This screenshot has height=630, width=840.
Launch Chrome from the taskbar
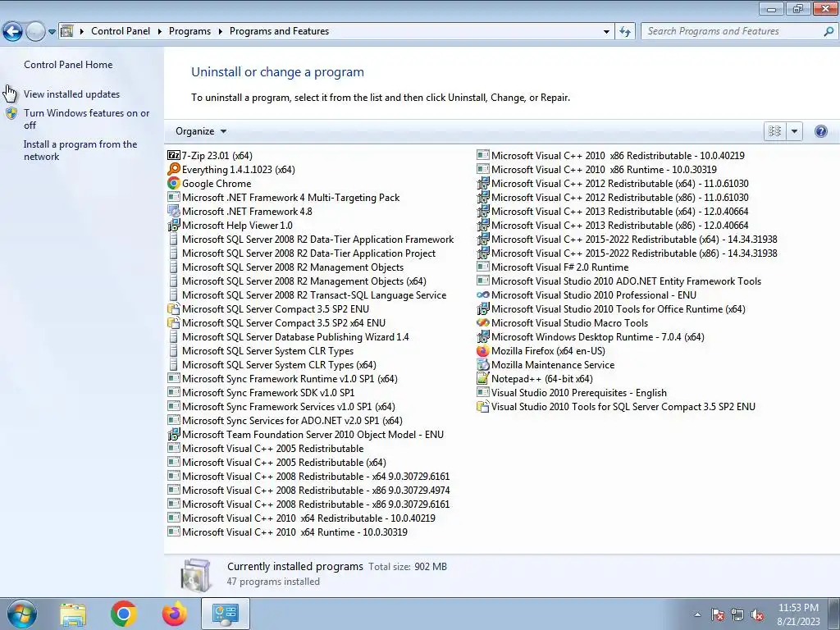[124, 614]
